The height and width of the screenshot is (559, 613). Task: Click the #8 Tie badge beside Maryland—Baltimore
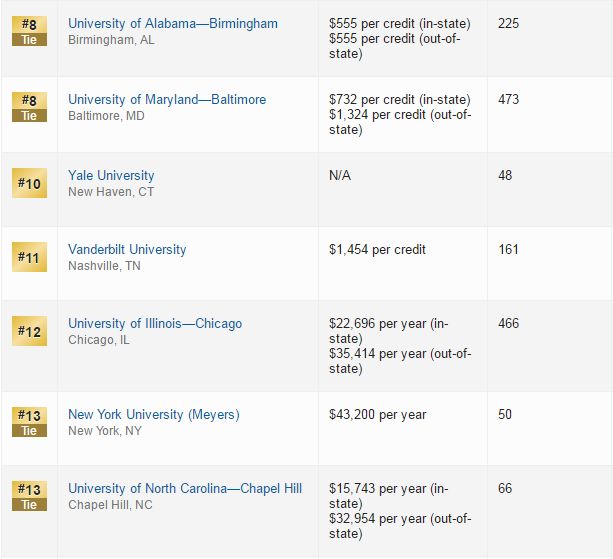tap(29, 107)
